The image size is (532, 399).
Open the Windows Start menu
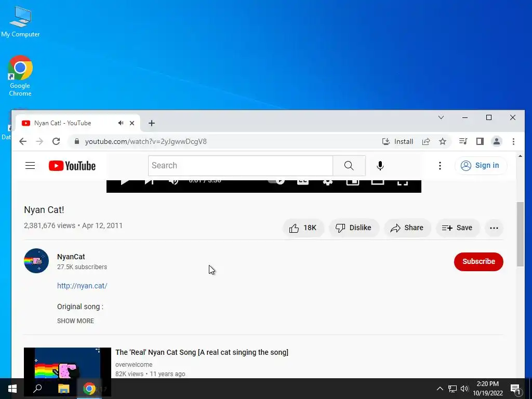[12, 389]
